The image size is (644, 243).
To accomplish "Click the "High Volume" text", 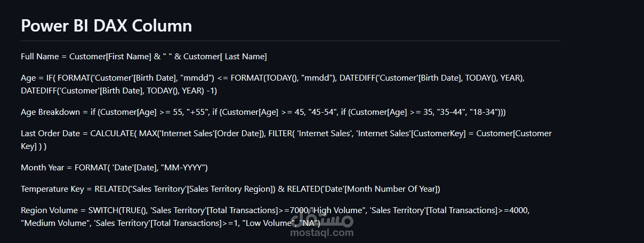I will point(338,210).
